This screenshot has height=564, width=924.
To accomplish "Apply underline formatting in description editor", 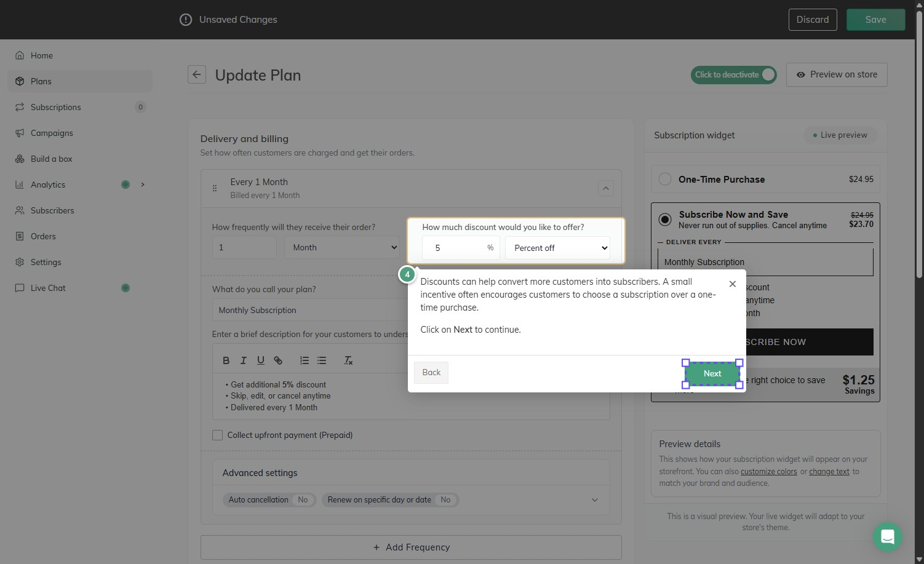I will (x=261, y=360).
